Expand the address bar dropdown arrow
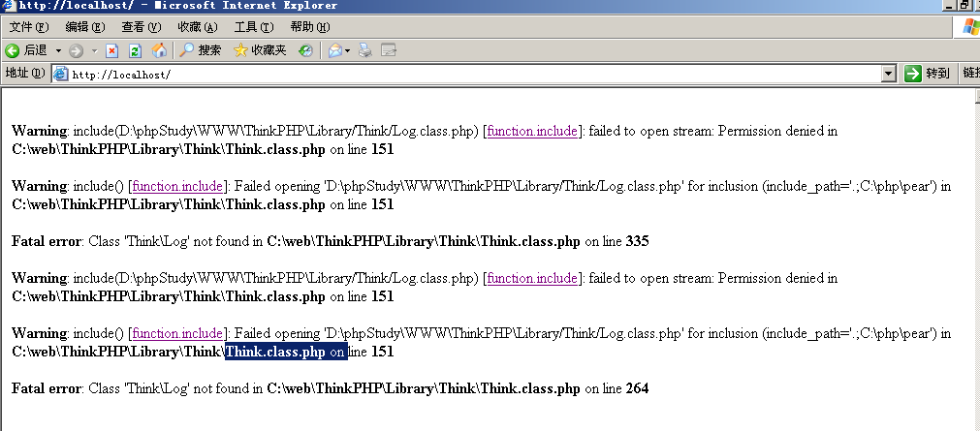Screen dimensions: 980x431 point(888,74)
